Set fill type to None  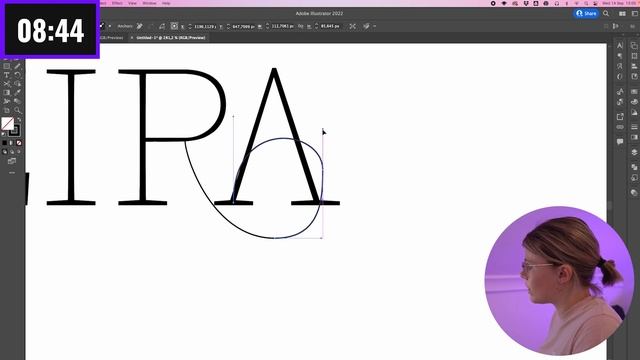[19, 143]
